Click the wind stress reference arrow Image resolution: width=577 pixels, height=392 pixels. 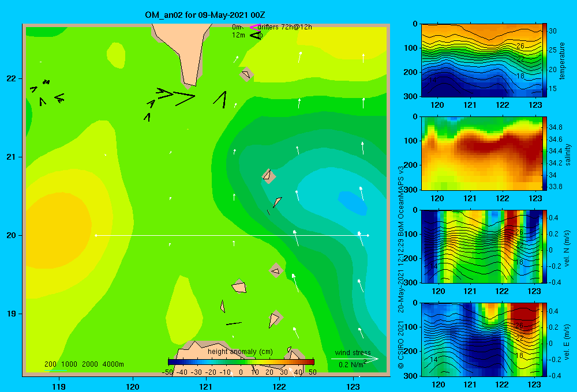pos(355,359)
